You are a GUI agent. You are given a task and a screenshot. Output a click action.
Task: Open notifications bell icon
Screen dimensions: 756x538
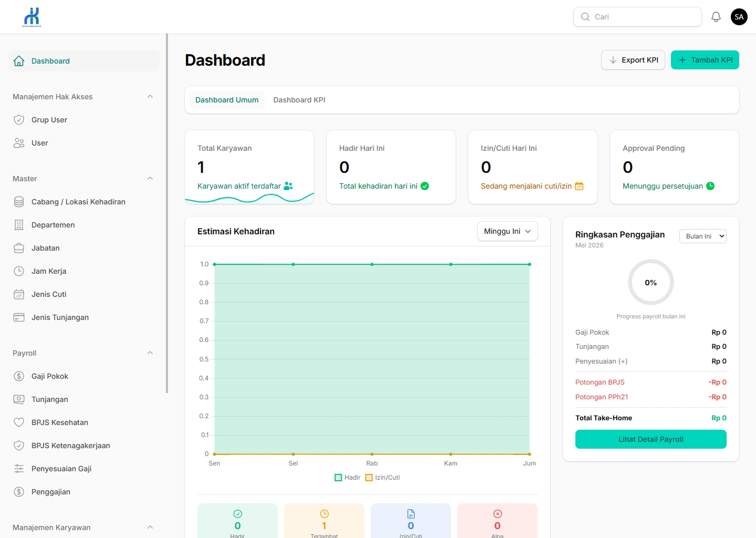716,17
